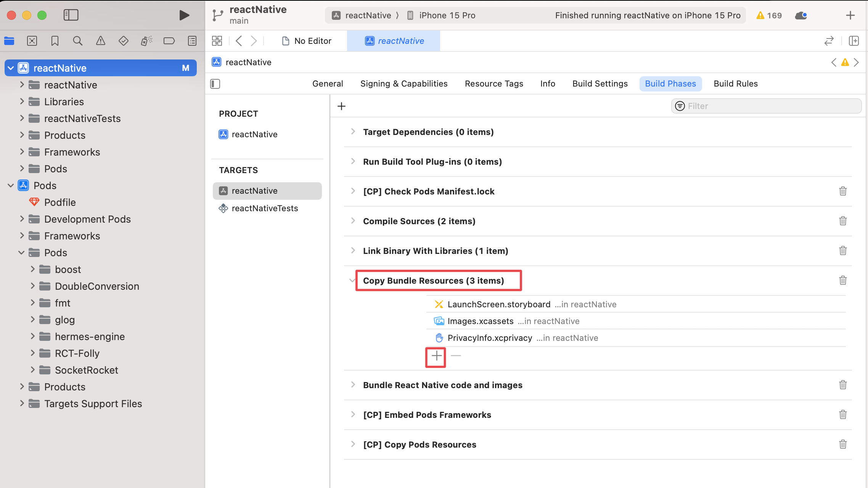This screenshot has height=488, width=868.
Task: Delete the Copy Bundle Resources phase
Action: point(843,280)
